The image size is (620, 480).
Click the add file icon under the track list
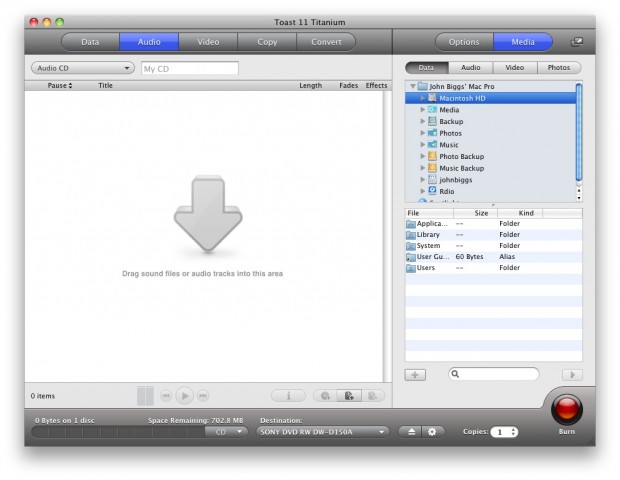349,396
